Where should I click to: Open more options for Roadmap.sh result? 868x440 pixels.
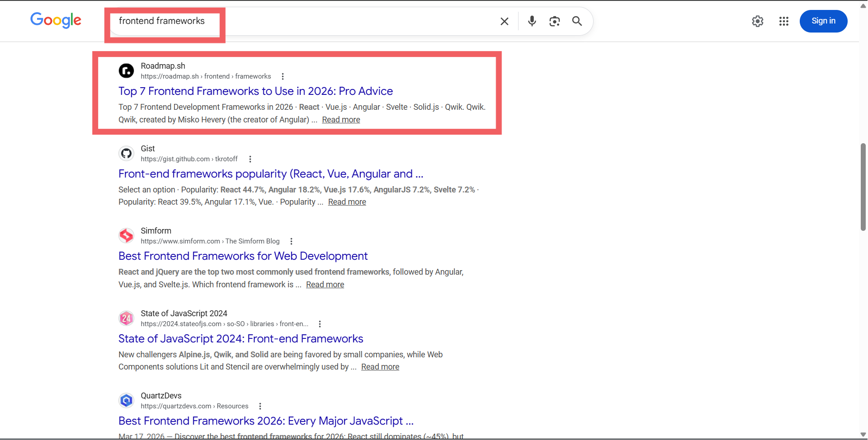pyautogui.click(x=283, y=76)
